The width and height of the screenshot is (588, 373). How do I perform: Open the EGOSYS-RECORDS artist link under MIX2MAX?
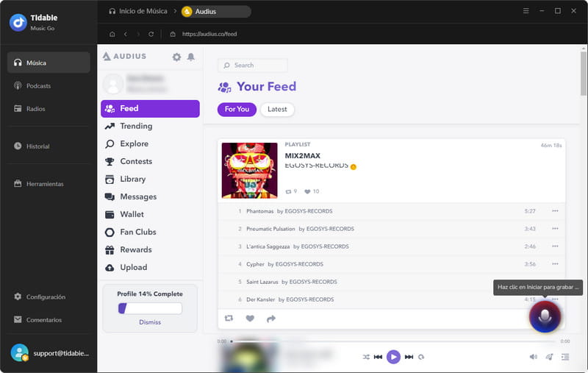coord(317,166)
